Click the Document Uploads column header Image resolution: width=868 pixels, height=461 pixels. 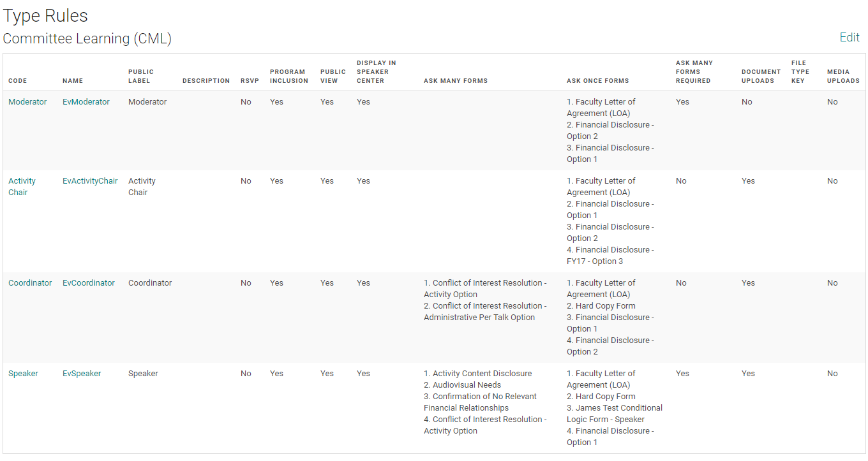pyautogui.click(x=761, y=77)
